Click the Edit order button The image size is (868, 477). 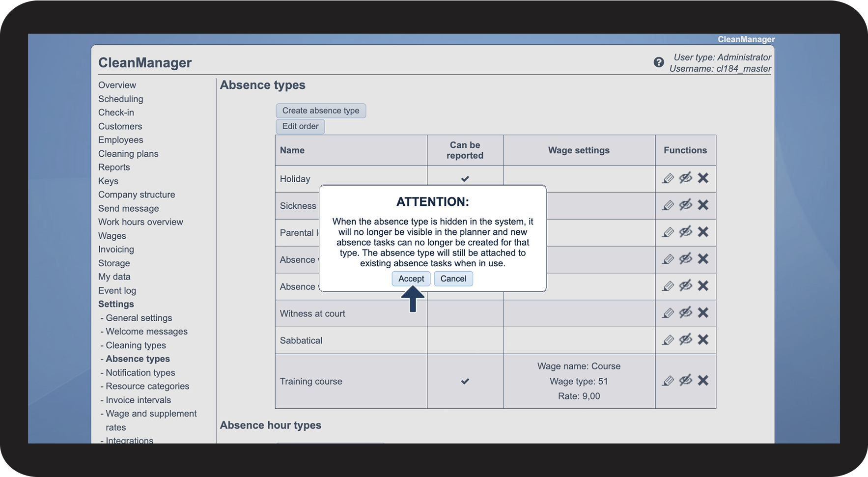[x=300, y=126]
